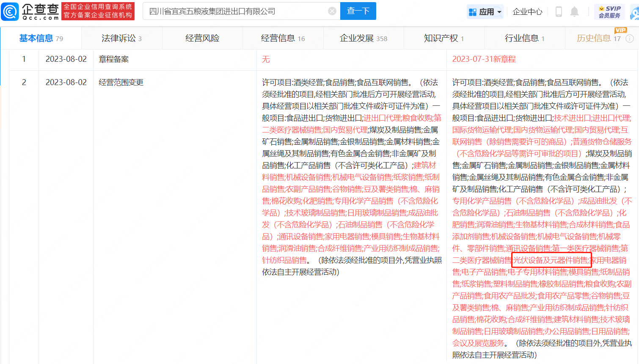The height and width of the screenshot is (364, 639).
Task: Clear the search box with the X icon
Action: 332,11
